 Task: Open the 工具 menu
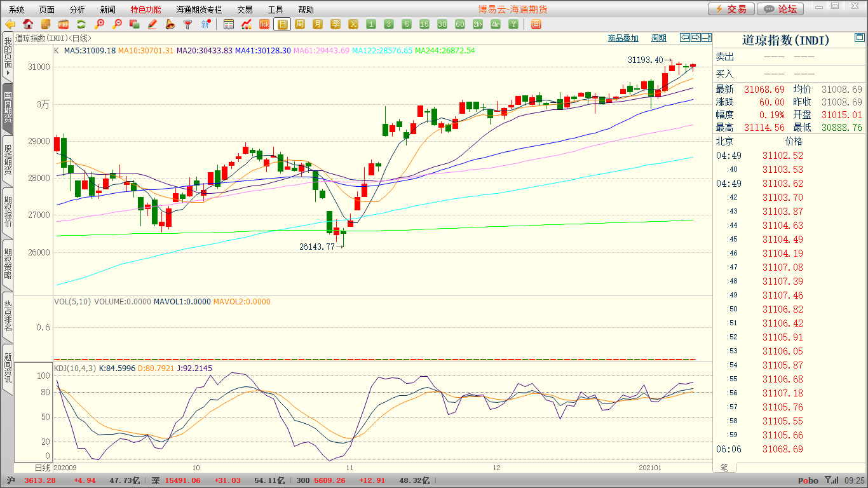coord(276,10)
